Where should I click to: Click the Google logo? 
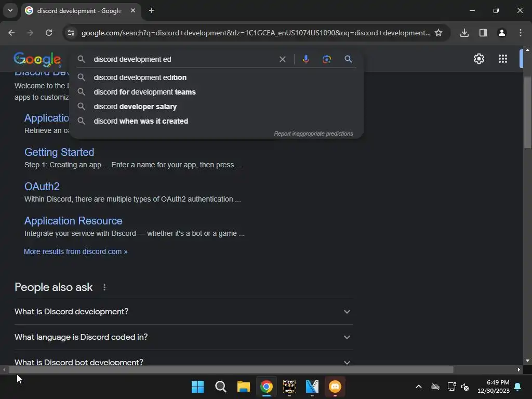(37, 59)
